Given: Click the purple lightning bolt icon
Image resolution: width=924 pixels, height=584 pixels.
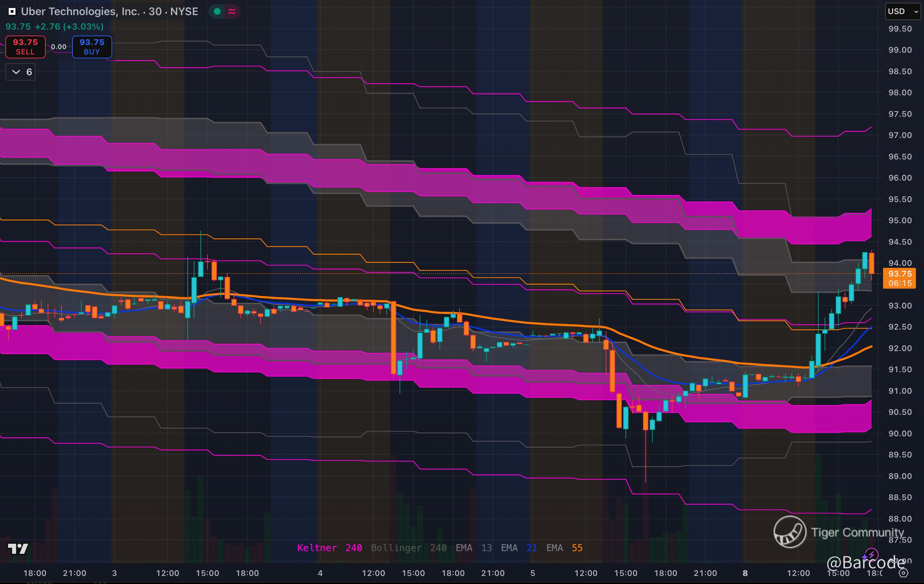Looking at the screenshot, I should [x=871, y=554].
